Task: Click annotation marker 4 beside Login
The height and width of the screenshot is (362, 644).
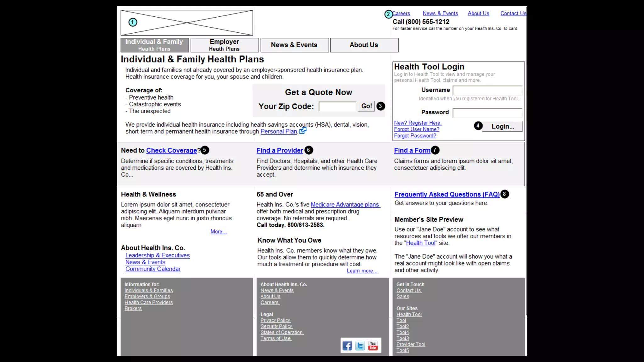Action: click(478, 126)
